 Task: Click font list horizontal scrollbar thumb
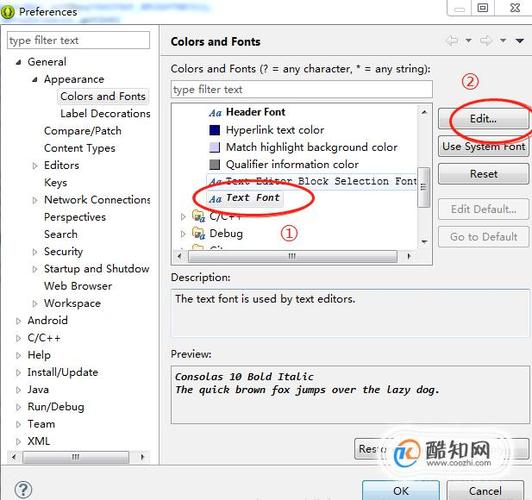coord(292,256)
